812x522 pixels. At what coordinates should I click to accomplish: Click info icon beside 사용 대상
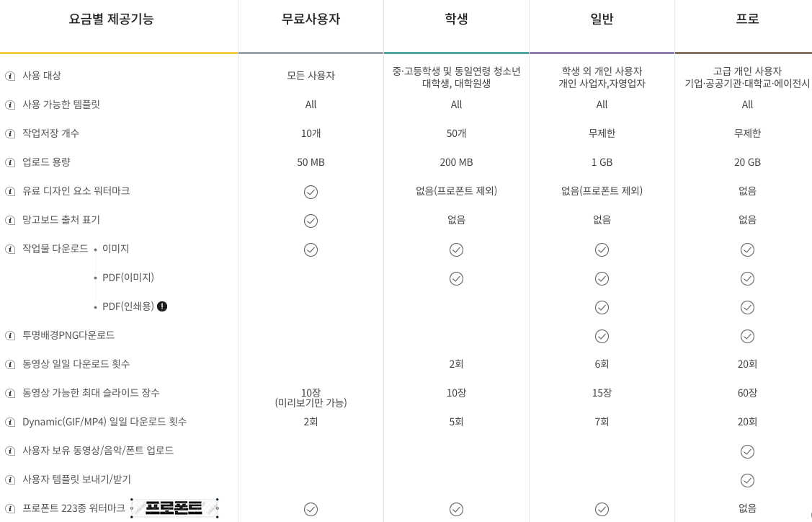(10, 76)
